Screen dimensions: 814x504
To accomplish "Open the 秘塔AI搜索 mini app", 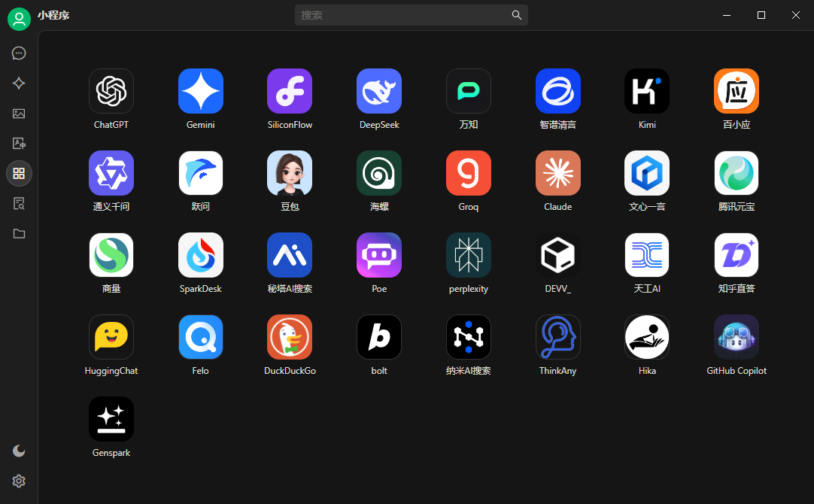I will coord(290,255).
